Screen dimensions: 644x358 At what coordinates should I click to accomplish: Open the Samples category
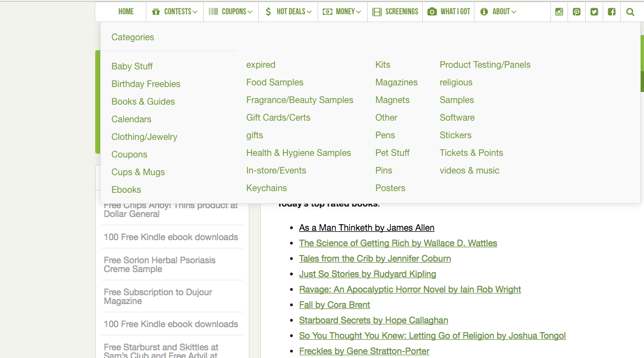click(x=457, y=100)
